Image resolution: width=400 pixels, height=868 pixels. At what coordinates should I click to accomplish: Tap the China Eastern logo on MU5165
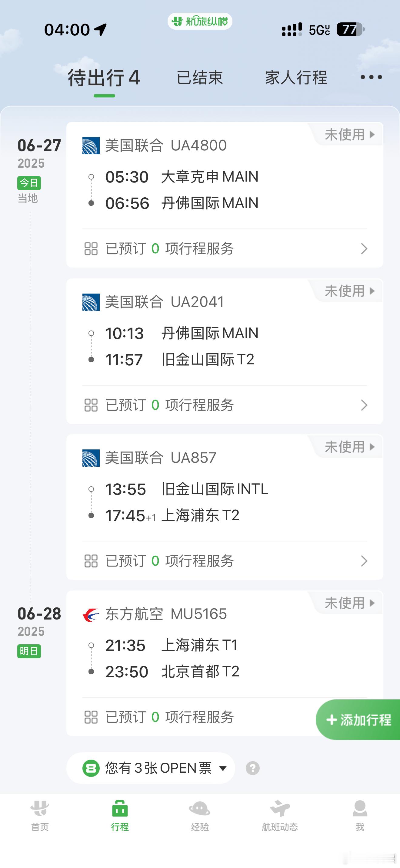91,614
